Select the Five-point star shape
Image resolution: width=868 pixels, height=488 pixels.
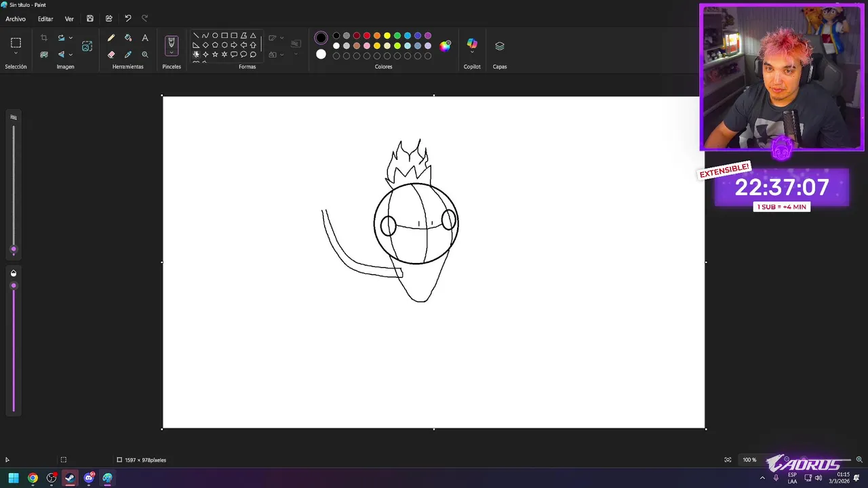(x=215, y=54)
